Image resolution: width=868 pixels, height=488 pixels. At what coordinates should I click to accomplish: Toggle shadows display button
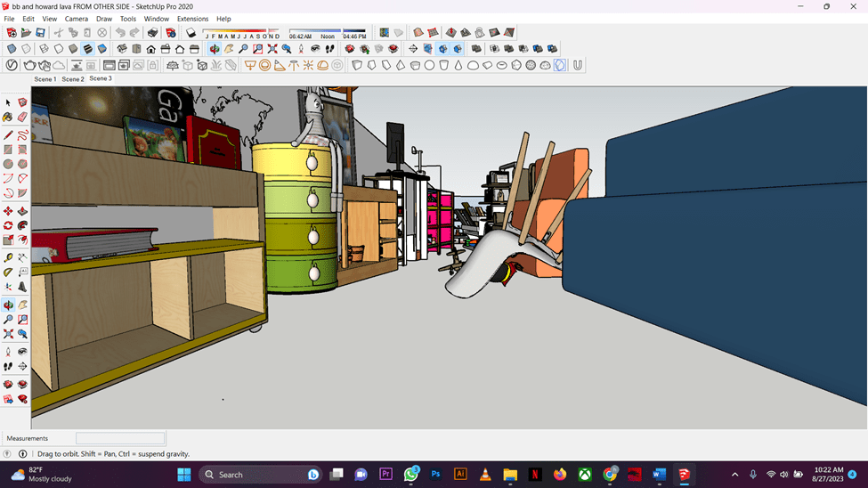tap(191, 33)
